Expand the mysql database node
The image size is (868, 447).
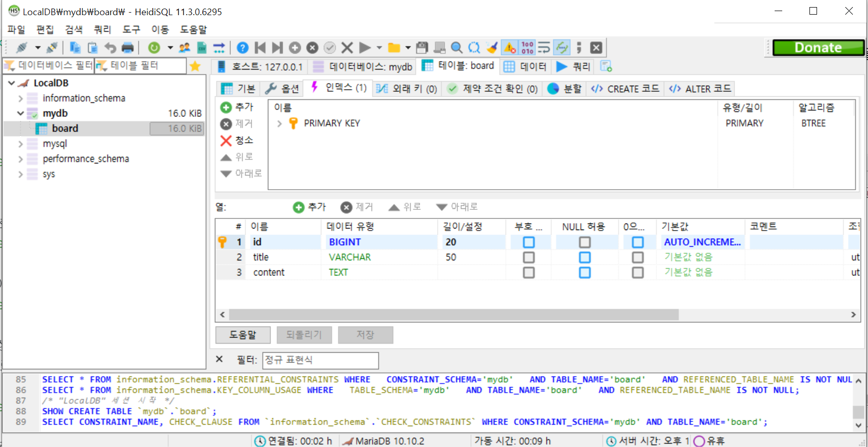[21, 144]
